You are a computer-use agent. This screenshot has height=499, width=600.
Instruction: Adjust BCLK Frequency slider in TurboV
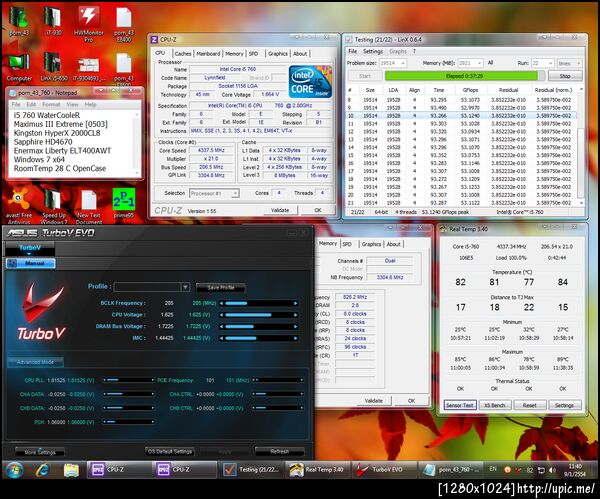tap(259, 303)
